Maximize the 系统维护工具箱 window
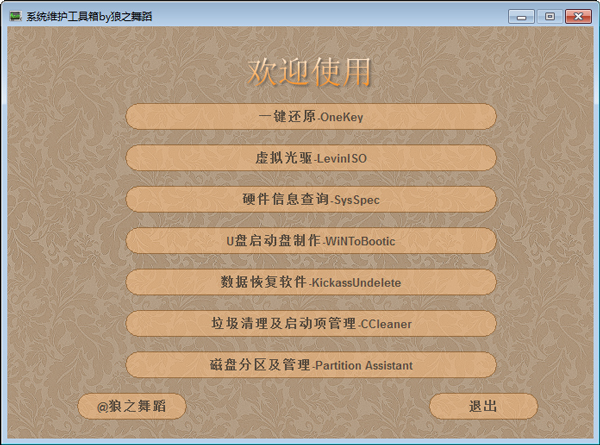The width and height of the screenshot is (600, 445). 550,17
